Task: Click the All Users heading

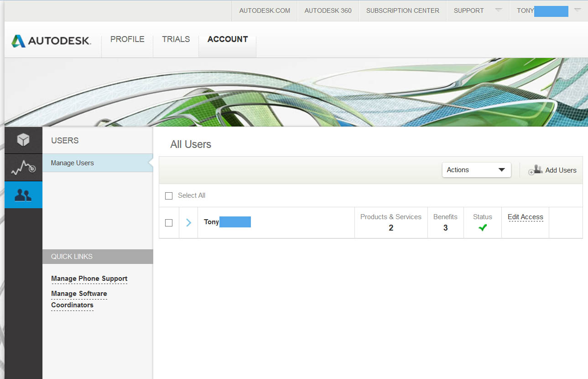Action: (x=191, y=144)
